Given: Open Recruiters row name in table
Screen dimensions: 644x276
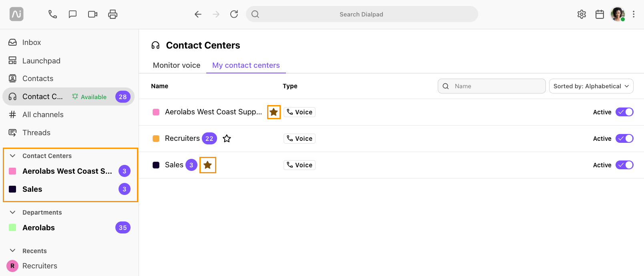Looking at the screenshot, I should pos(182,138).
